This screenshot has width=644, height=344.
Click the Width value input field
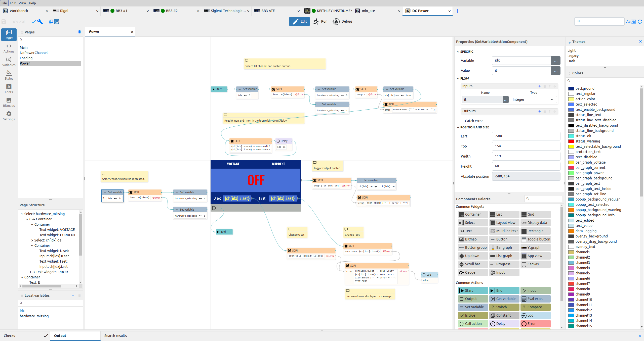[x=526, y=156]
